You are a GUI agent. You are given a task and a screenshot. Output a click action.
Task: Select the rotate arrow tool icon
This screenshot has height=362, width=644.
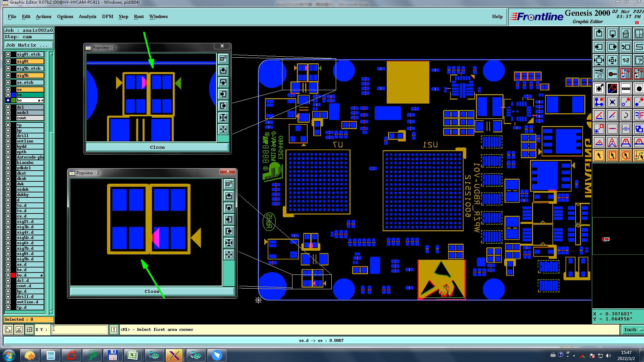pyautogui.click(x=626, y=116)
